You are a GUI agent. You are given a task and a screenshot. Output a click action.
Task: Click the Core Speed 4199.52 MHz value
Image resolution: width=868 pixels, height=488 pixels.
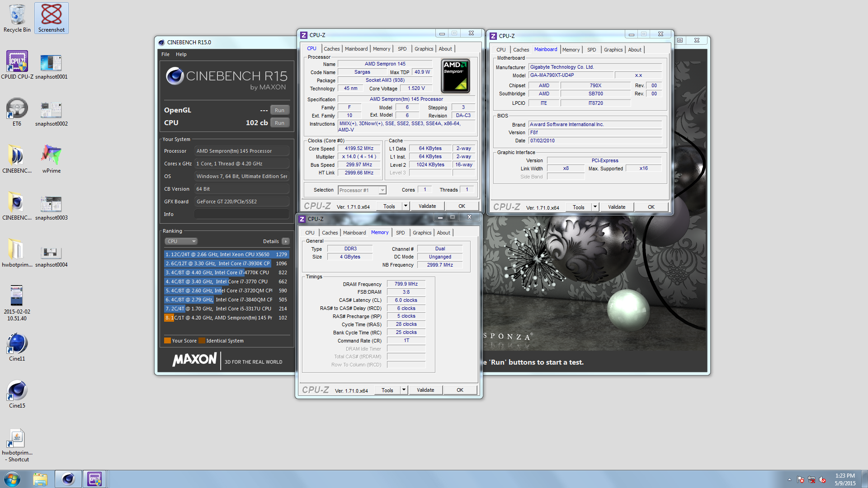point(359,148)
